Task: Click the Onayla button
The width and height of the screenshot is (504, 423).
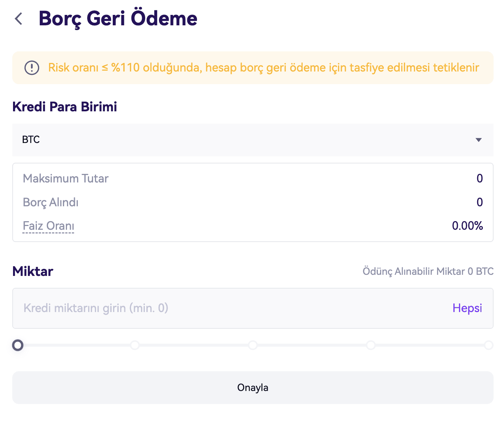Action: click(x=253, y=388)
